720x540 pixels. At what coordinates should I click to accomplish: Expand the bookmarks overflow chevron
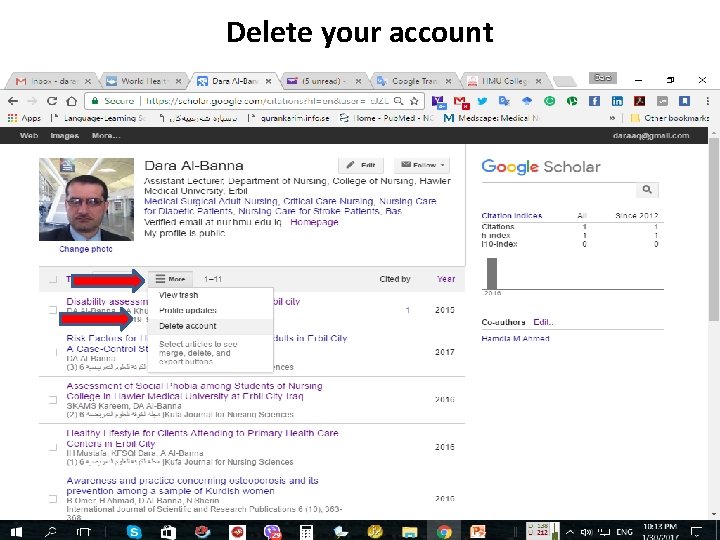[x=612, y=118]
